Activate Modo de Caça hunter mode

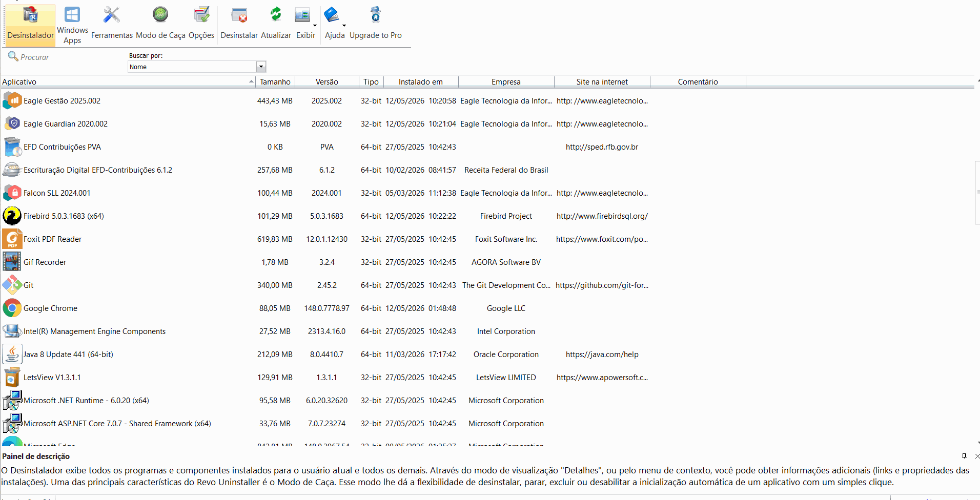[160, 14]
